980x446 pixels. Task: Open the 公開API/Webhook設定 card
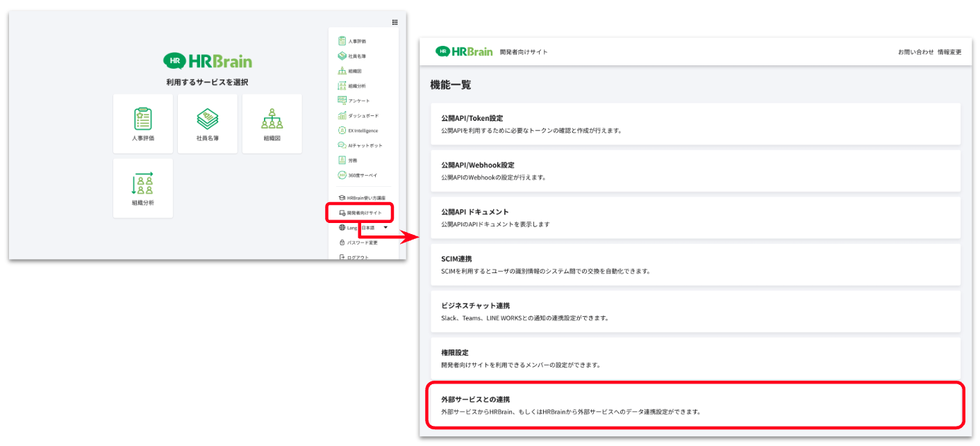click(x=695, y=170)
